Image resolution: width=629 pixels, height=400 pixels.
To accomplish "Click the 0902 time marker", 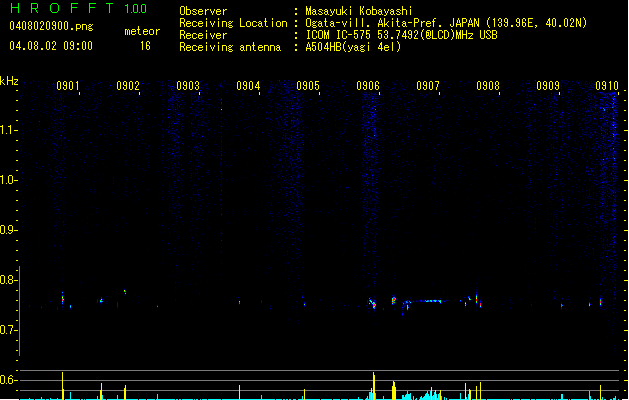I will 128,86.
